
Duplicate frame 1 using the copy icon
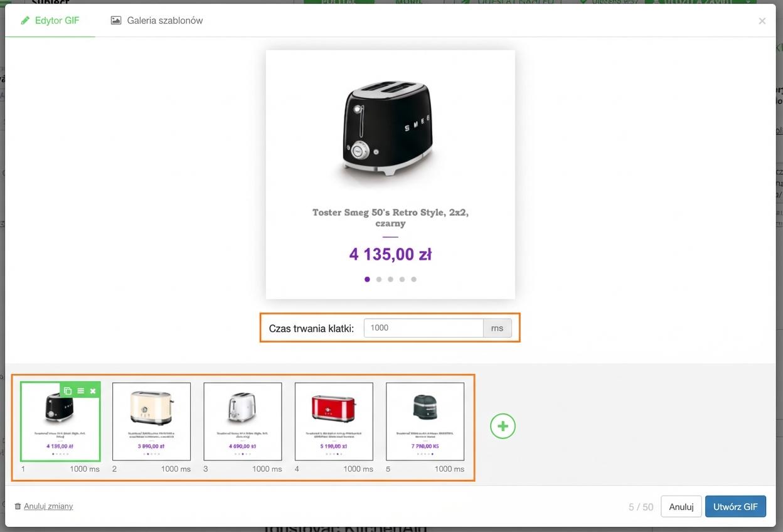pos(68,391)
